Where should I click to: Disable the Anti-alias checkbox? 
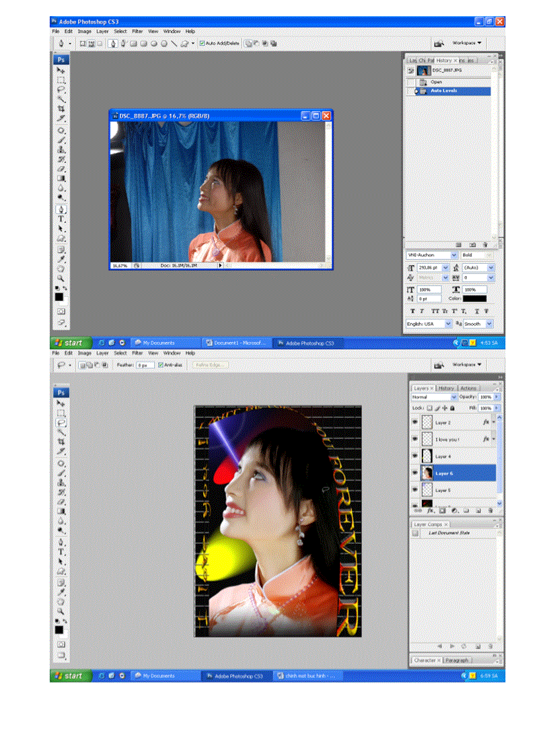[159, 365]
